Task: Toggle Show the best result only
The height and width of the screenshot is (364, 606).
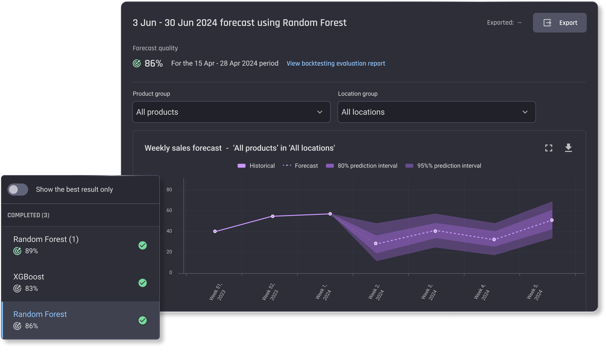Action: [x=18, y=189]
